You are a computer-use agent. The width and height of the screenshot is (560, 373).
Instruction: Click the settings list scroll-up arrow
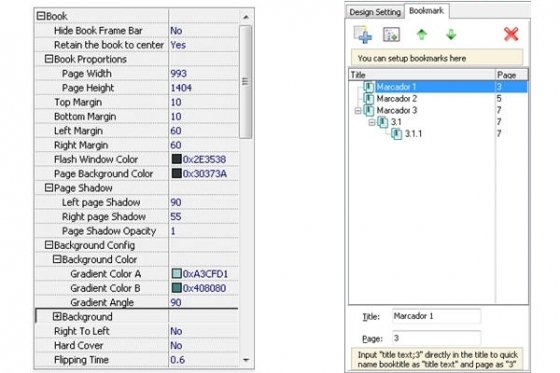point(246,17)
